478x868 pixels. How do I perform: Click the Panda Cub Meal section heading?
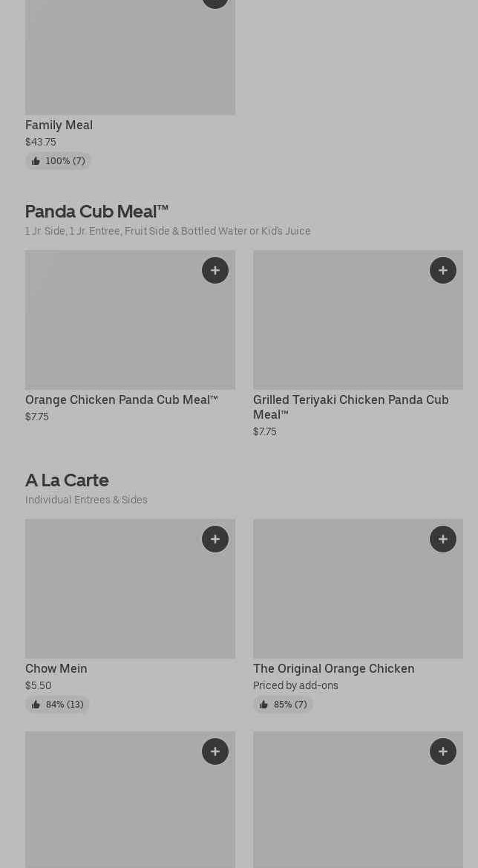(96, 212)
